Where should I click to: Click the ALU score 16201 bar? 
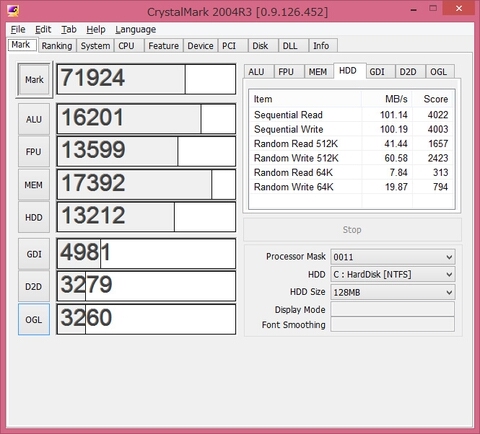point(146,119)
